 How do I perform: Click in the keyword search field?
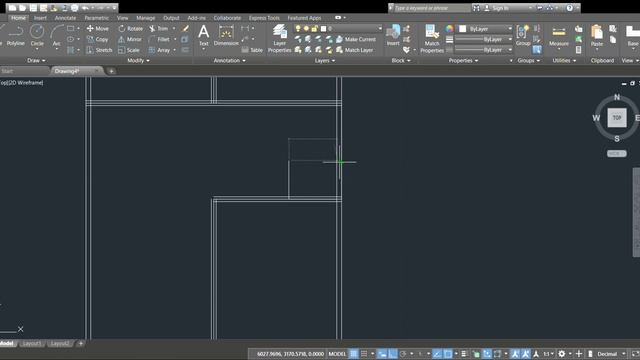pos(432,8)
